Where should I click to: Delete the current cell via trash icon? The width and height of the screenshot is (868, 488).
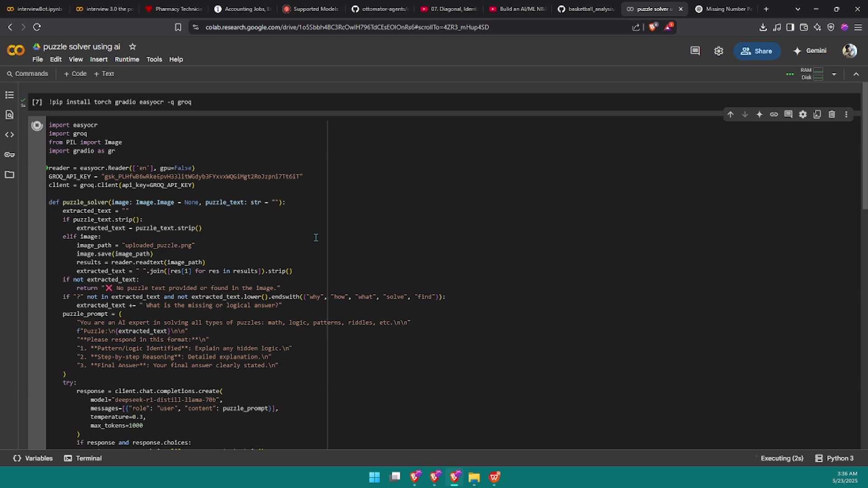[831, 114]
